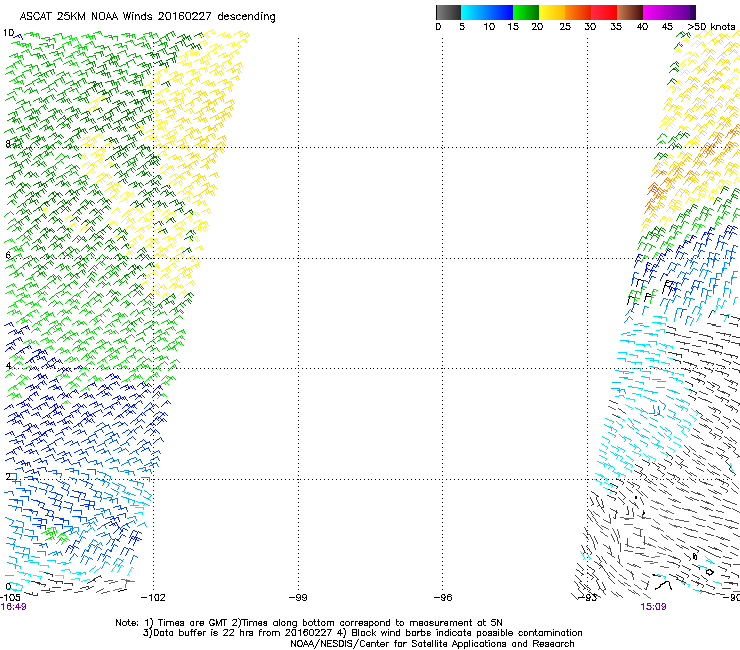Click the latitude label '8'
This screenshot has height=650, width=740.
(x=8, y=144)
